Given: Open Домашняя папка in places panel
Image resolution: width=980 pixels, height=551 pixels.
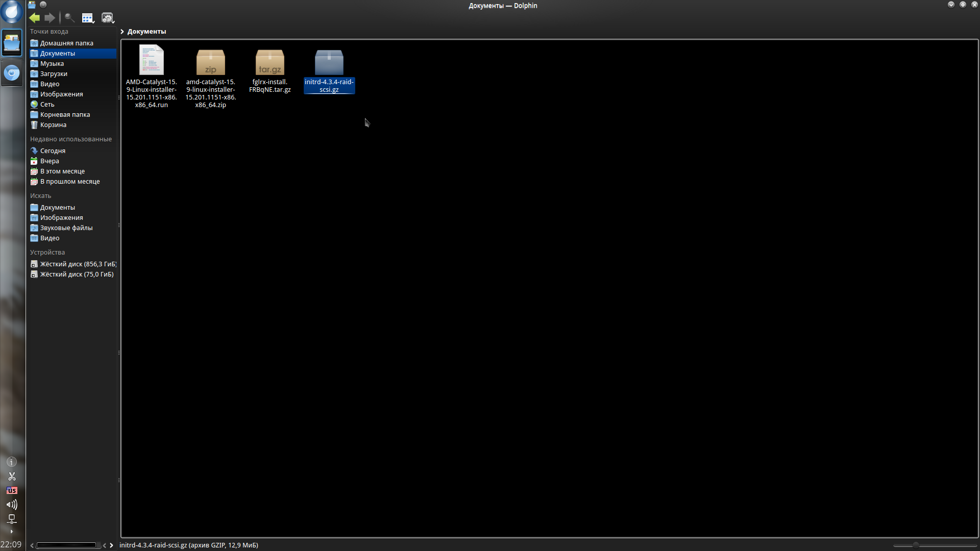Looking at the screenshot, I should point(66,43).
